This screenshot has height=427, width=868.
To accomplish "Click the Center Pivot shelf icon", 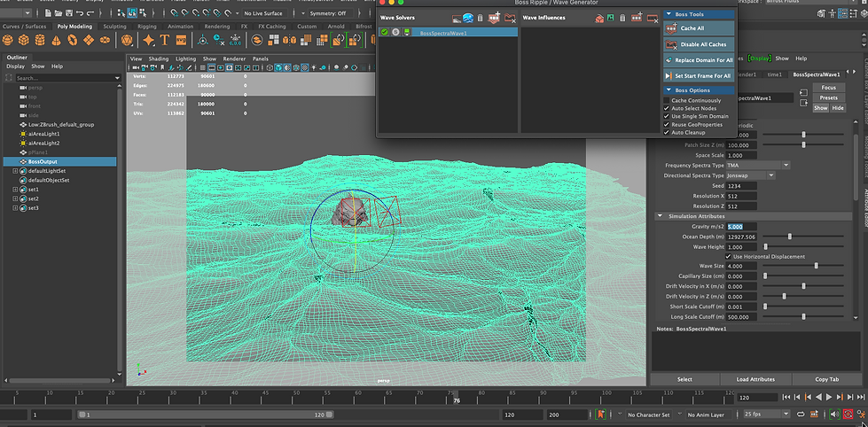I will [x=203, y=40].
